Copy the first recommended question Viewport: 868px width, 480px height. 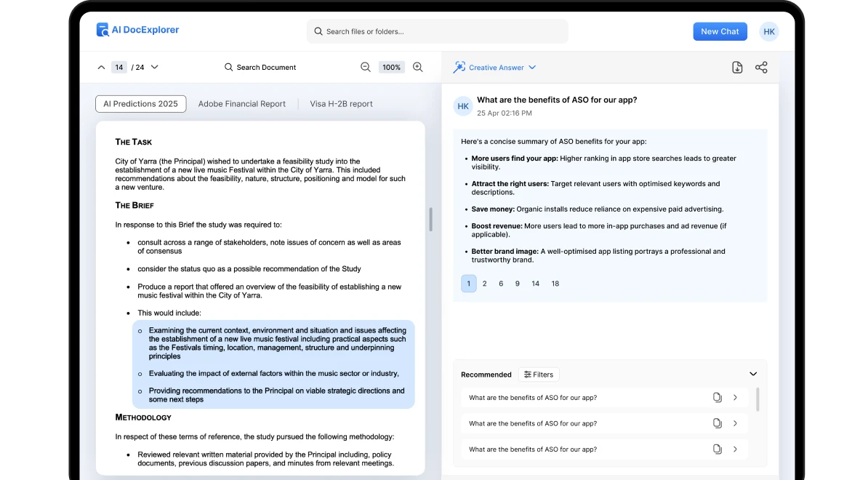pos(717,397)
